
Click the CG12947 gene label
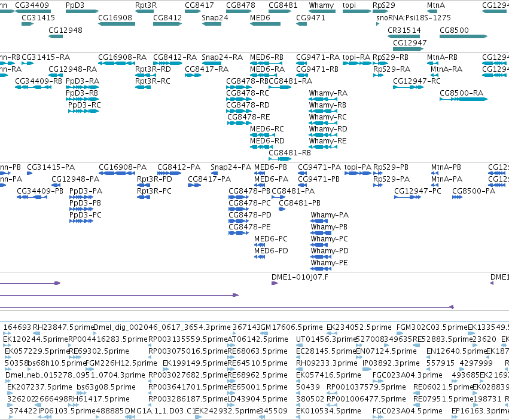(x=410, y=43)
